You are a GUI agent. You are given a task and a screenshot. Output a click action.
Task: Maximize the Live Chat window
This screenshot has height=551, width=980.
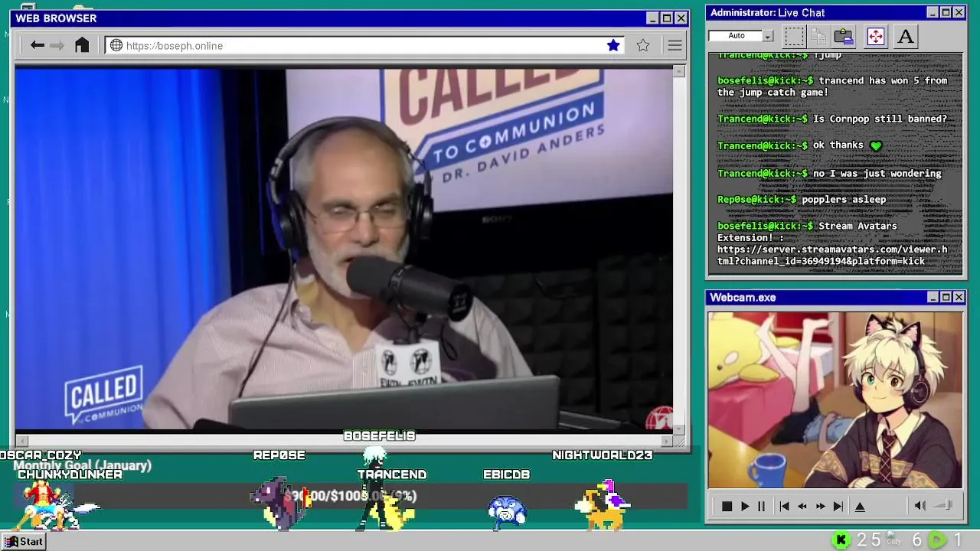[946, 12]
